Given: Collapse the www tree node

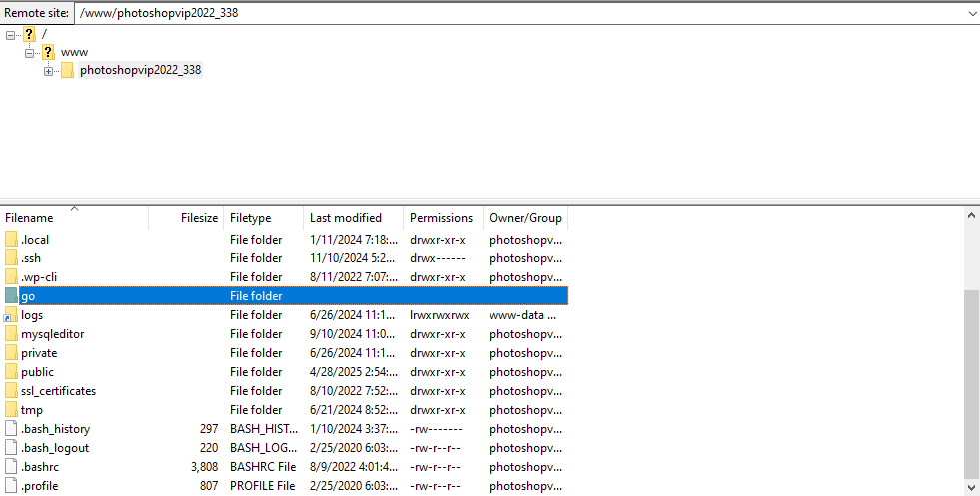Looking at the screenshot, I should 29,53.
